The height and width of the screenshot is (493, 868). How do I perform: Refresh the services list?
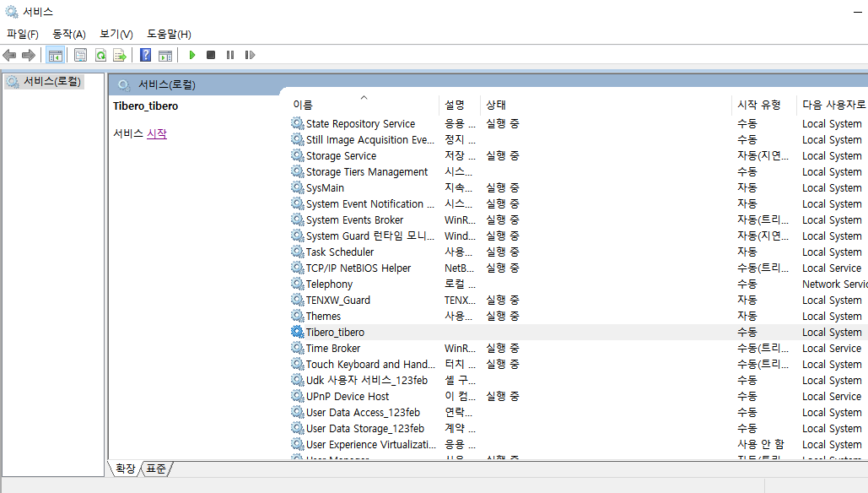tap(101, 55)
